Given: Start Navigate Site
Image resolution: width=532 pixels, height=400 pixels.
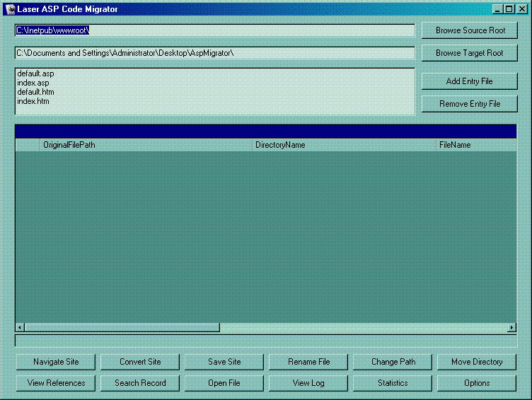Looking at the screenshot, I should [56, 362].
